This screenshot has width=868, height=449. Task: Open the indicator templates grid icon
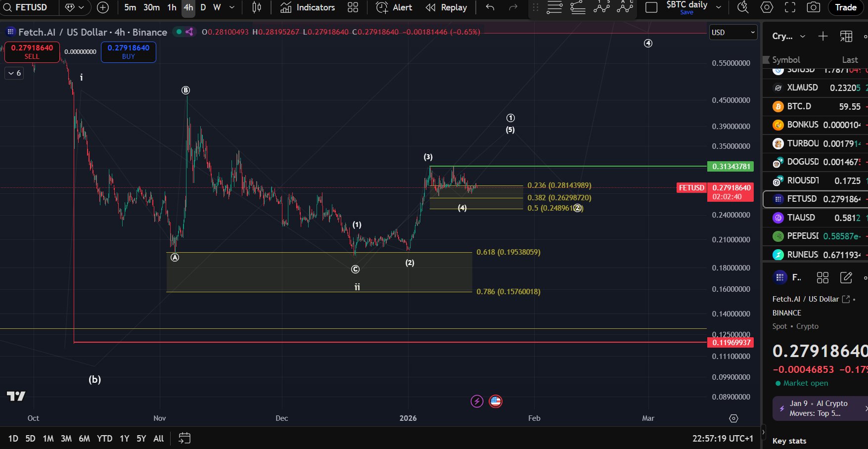coord(353,7)
